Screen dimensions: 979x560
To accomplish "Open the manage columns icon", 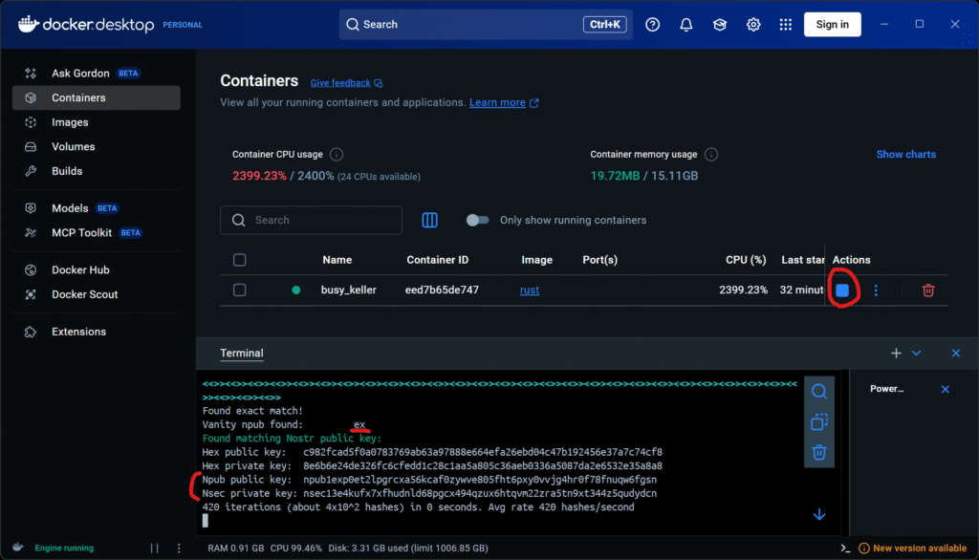I will pyautogui.click(x=430, y=220).
